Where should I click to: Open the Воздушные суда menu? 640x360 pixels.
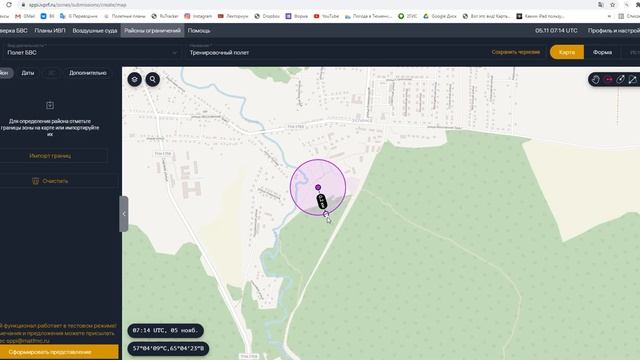click(x=95, y=31)
